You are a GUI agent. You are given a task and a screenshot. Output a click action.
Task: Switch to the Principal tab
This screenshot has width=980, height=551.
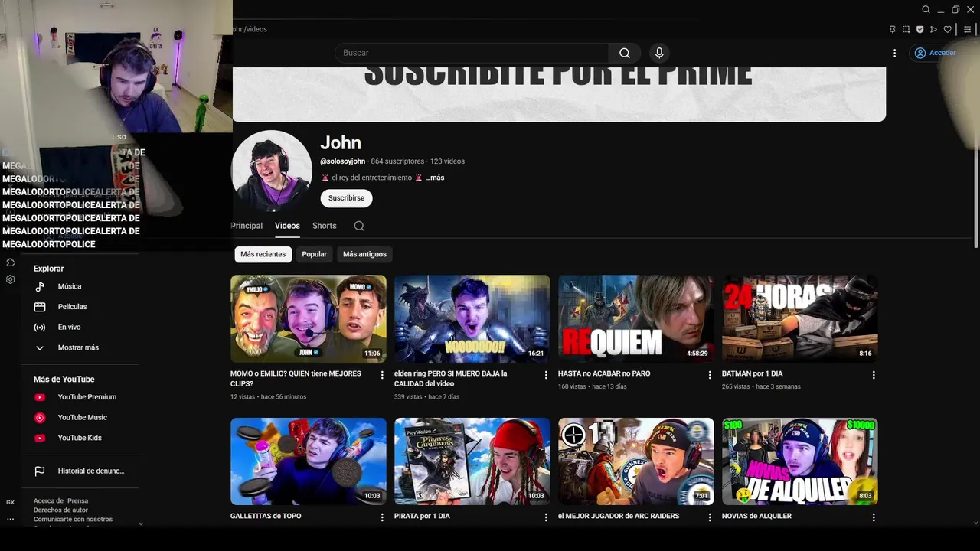(x=247, y=226)
